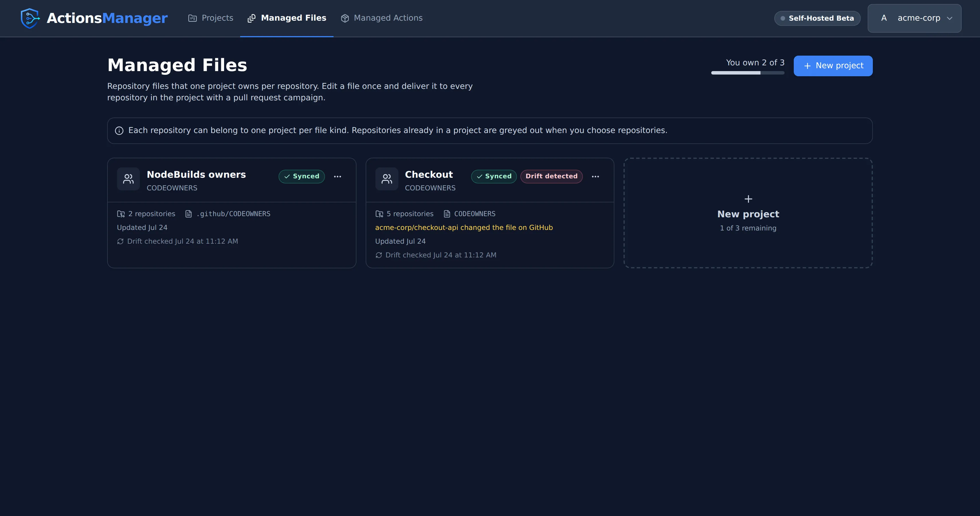The height and width of the screenshot is (516, 980).
Task: Click the Synced badge on NodeBuilds owners
Action: [x=302, y=177]
